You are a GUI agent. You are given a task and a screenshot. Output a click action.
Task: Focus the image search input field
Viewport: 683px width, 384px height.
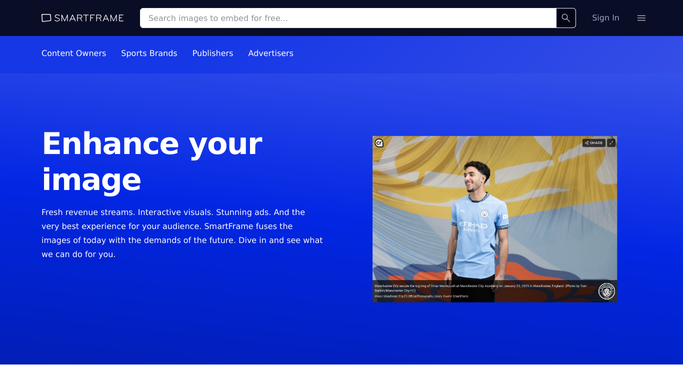(x=348, y=18)
